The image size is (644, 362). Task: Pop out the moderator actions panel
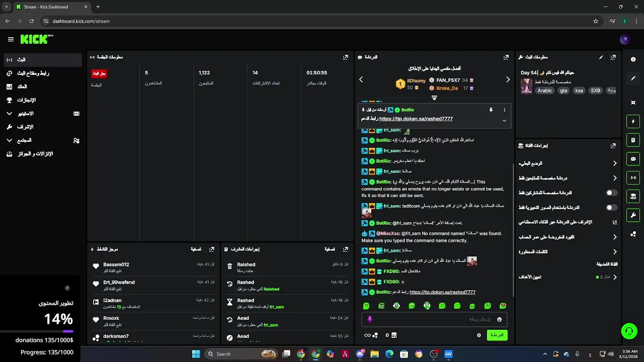point(346,249)
